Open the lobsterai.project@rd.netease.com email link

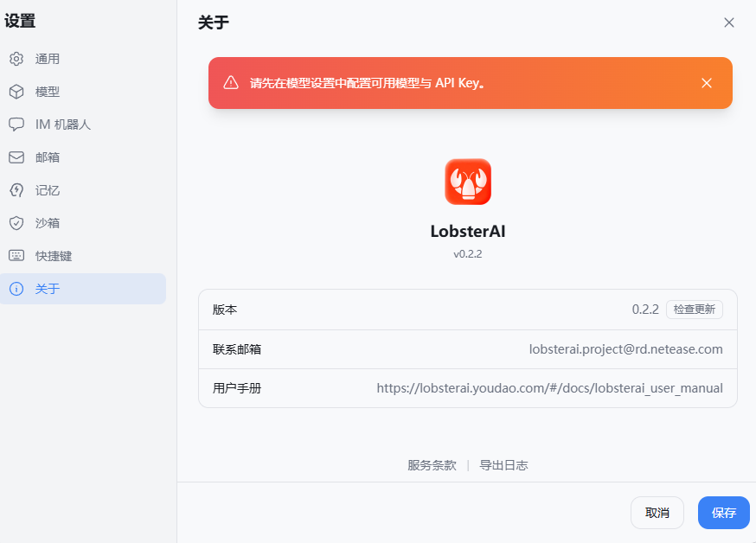626,349
